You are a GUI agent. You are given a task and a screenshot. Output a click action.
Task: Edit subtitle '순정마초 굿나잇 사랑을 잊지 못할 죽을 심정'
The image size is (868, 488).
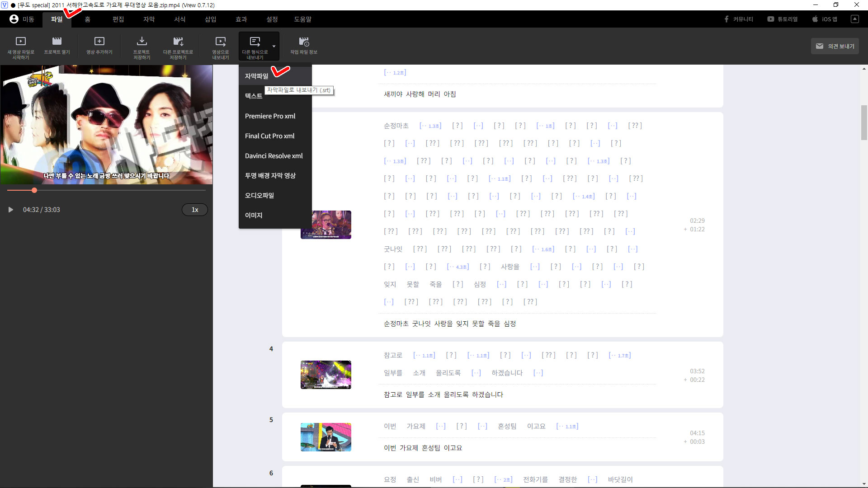[x=450, y=324]
